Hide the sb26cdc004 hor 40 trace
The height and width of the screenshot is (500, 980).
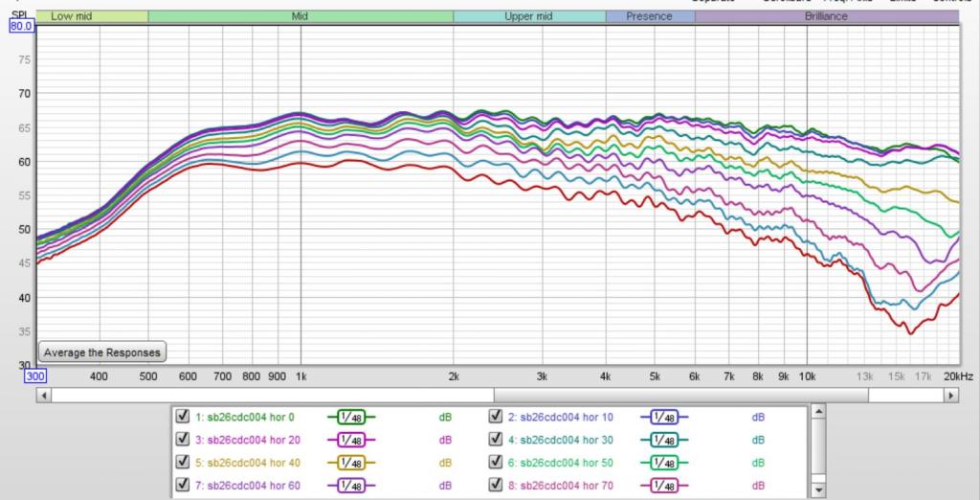pyautogui.click(x=183, y=463)
